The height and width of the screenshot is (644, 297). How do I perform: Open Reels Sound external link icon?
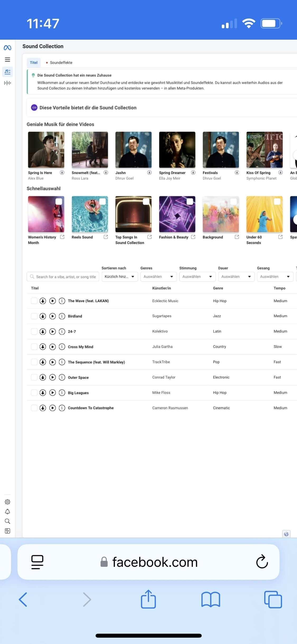coord(106,237)
